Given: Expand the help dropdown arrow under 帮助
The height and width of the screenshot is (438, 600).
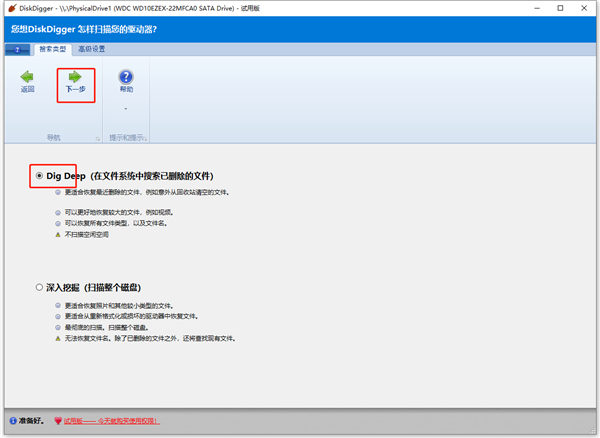Looking at the screenshot, I should point(126,109).
